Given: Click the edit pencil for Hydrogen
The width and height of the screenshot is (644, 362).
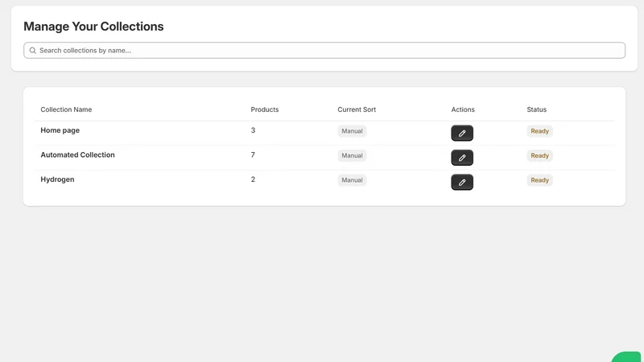Looking at the screenshot, I should pyautogui.click(x=462, y=183).
